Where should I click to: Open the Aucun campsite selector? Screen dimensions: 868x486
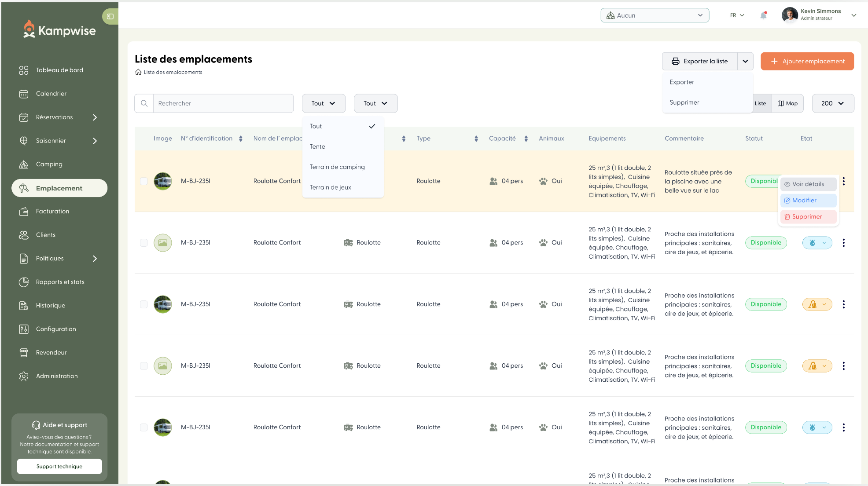tap(655, 15)
